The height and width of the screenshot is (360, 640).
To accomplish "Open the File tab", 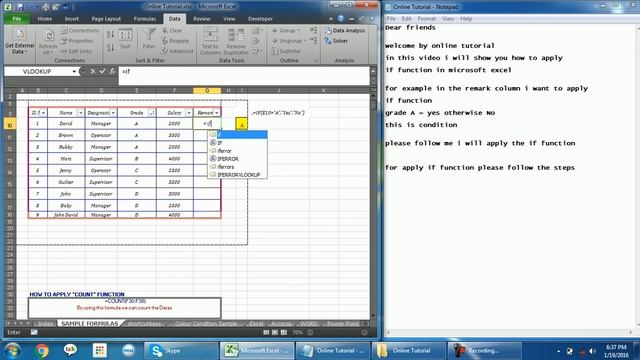I will click(17, 19).
